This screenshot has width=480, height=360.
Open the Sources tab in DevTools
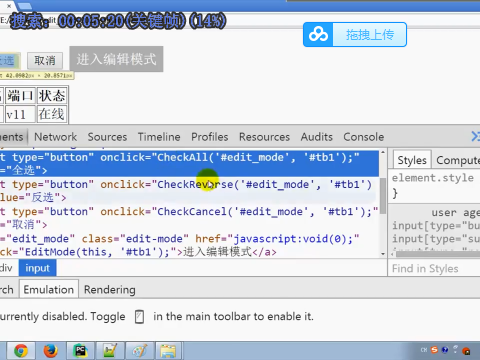107,137
